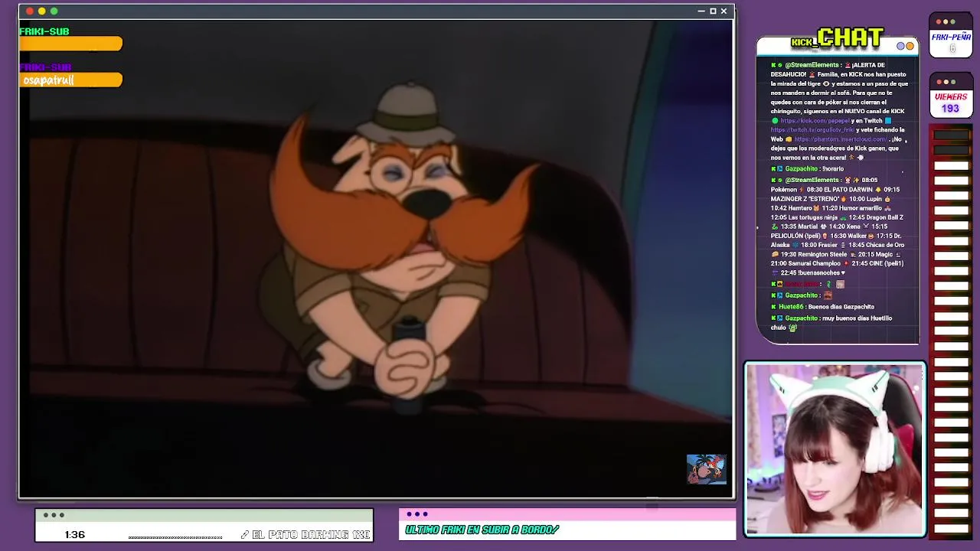The width and height of the screenshot is (980, 551).
Task: Click the yellow dot on video window
Action: coord(42,11)
